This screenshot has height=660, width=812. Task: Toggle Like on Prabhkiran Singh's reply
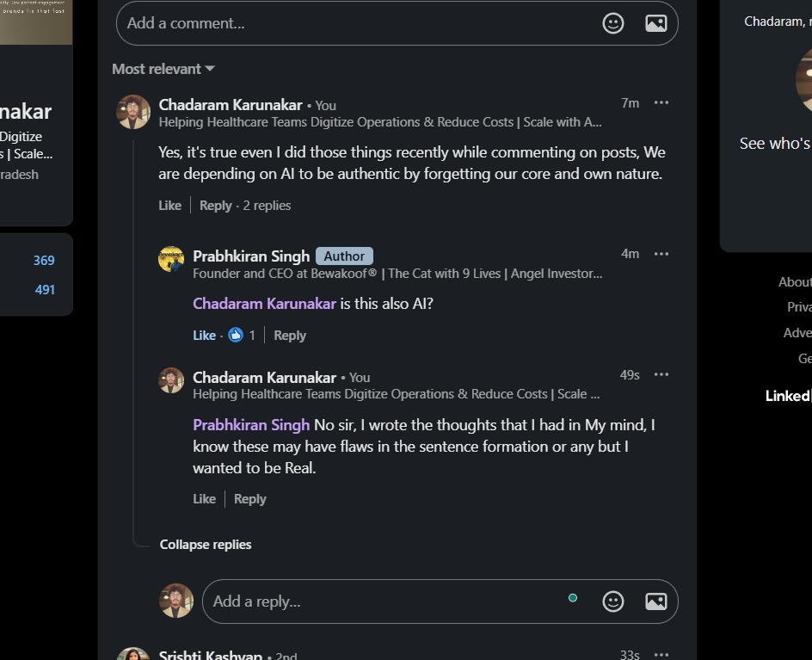[x=204, y=336]
